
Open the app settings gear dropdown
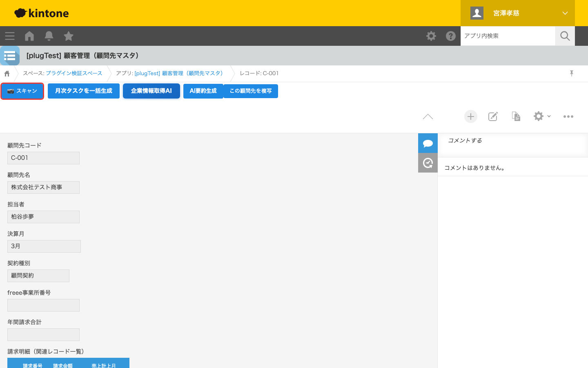point(542,117)
